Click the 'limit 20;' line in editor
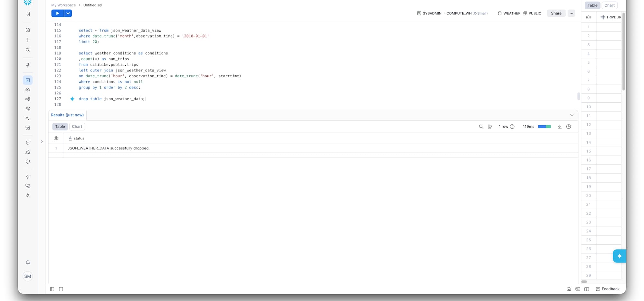Screen dimensions: 644x301 click(89, 42)
